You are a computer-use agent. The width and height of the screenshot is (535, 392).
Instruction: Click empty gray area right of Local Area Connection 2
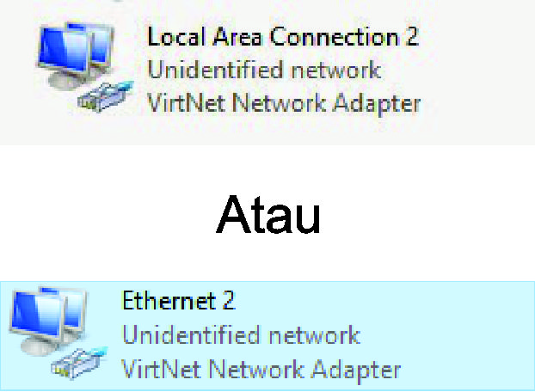pyautogui.click(x=477, y=70)
